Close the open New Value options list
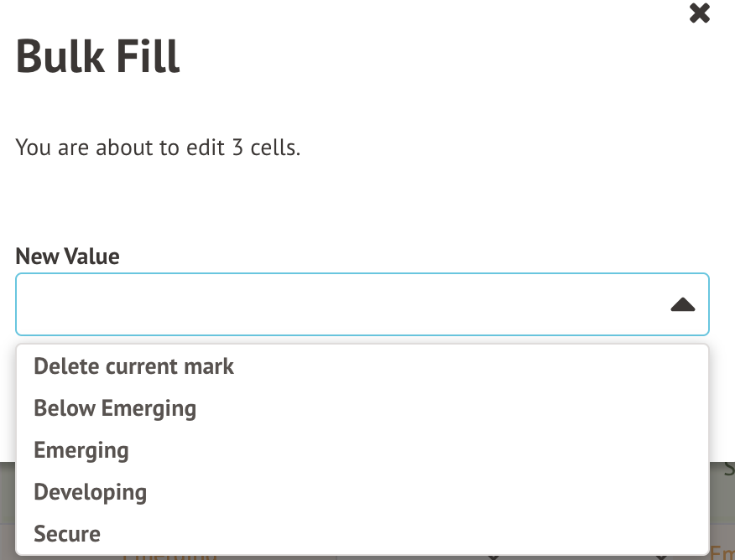 coord(682,305)
